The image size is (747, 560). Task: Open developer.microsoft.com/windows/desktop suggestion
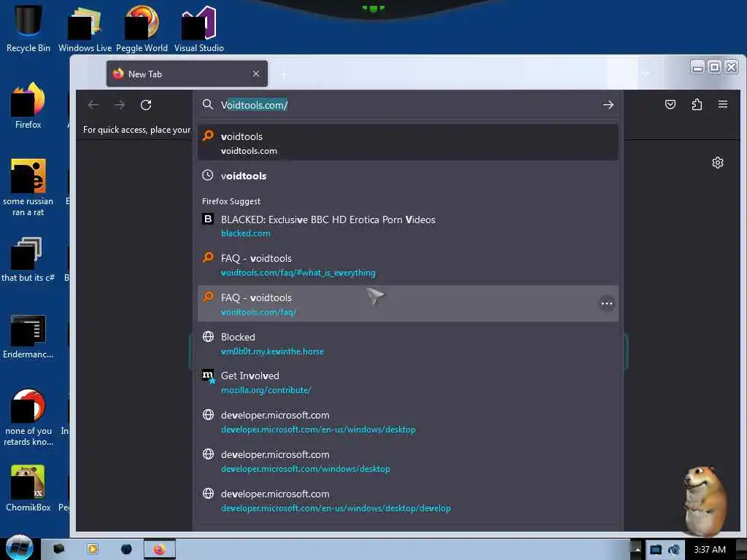click(x=408, y=461)
